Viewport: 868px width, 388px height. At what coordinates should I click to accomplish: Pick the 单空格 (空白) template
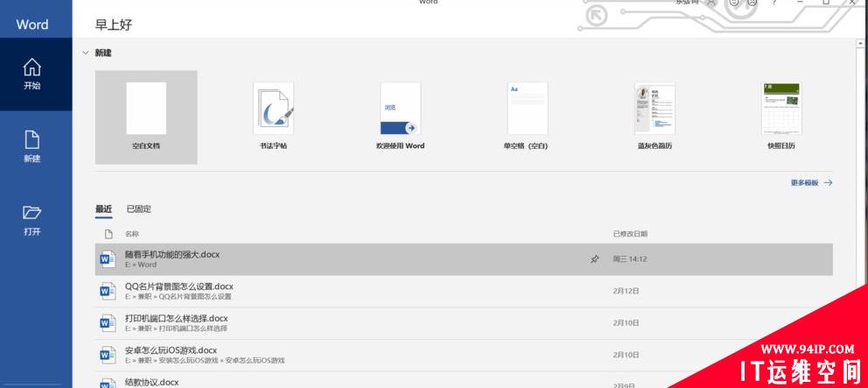528,117
